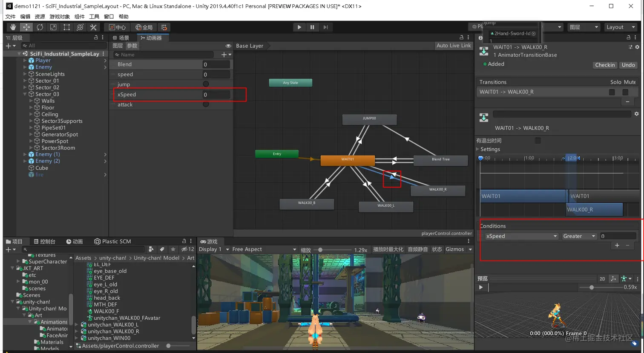The height and width of the screenshot is (353, 644).
Task: Expand the Player object in Hierarchy
Action: [25, 61]
